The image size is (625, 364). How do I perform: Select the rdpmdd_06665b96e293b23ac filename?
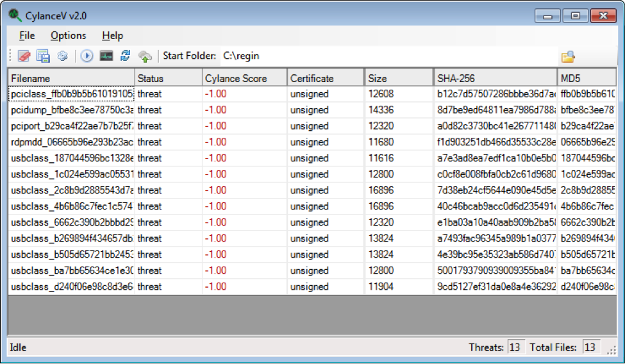[x=72, y=142]
